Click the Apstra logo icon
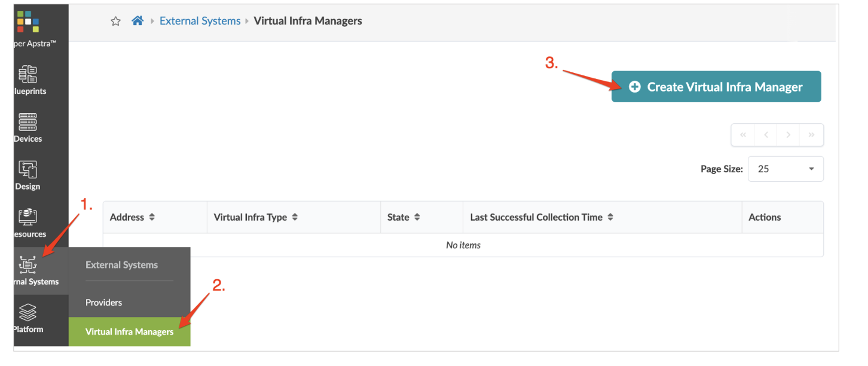This screenshot has width=868, height=366. (27, 22)
